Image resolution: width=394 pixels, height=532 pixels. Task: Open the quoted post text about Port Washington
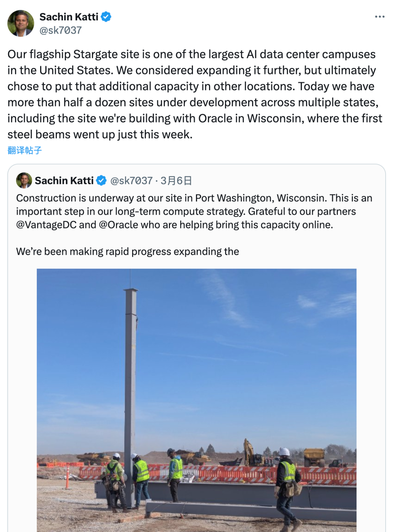click(x=193, y=211)
